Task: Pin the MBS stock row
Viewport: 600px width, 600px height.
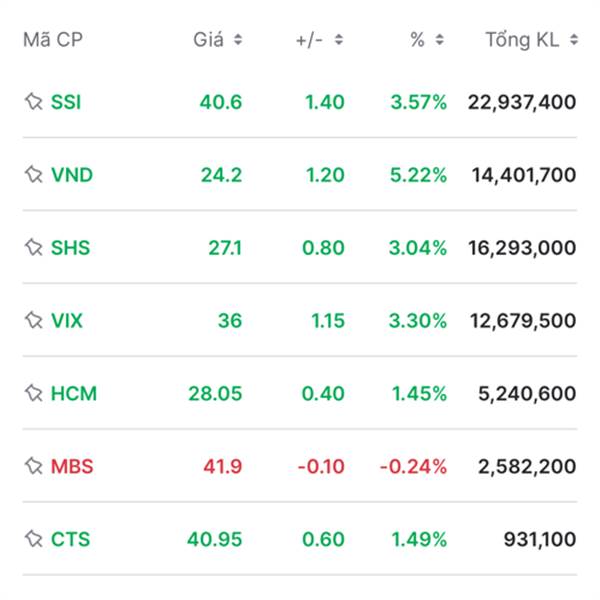Action: pos(34,466)
